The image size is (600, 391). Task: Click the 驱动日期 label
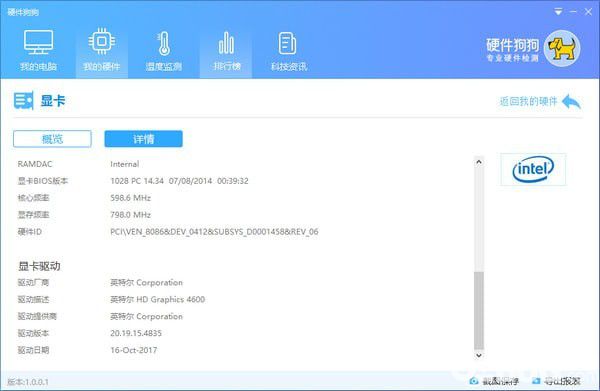click(x=33, y=350)
